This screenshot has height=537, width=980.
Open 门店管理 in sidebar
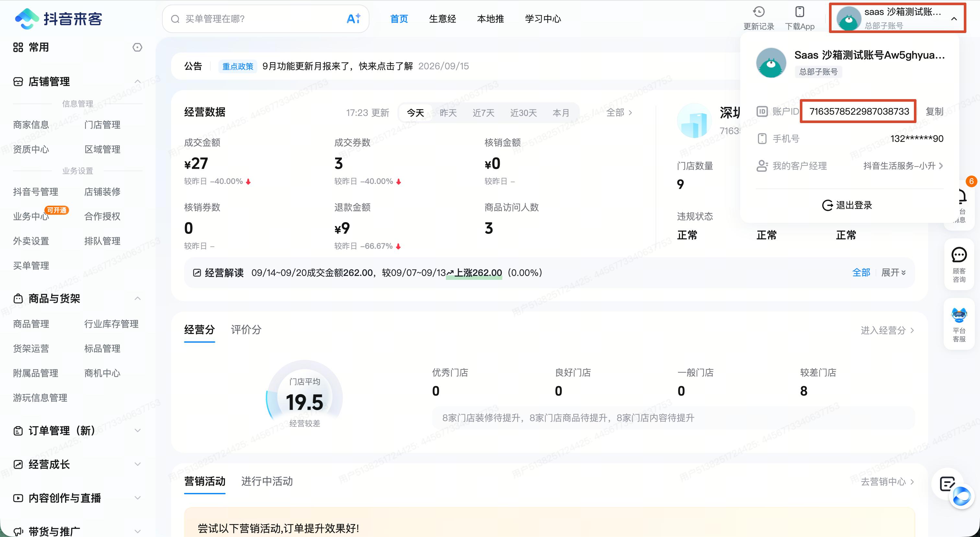click(102, 125)
